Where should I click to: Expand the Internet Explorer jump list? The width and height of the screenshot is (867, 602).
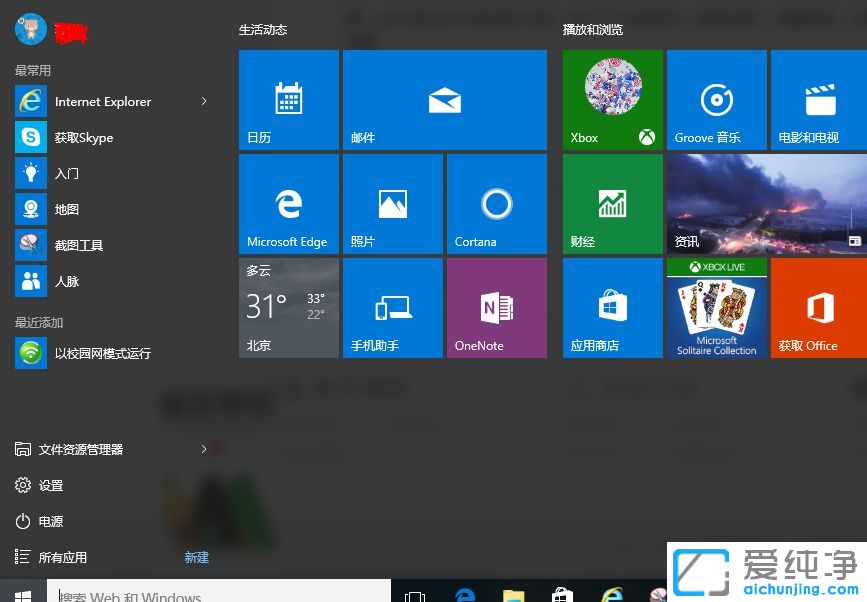[x=204, y=101]
